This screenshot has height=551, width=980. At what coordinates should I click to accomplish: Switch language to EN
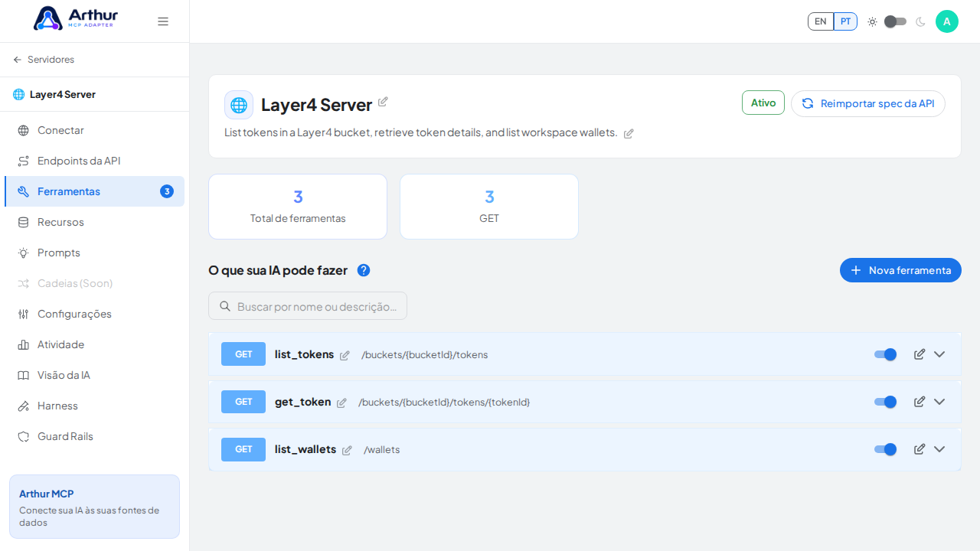(x=821, y=21)
